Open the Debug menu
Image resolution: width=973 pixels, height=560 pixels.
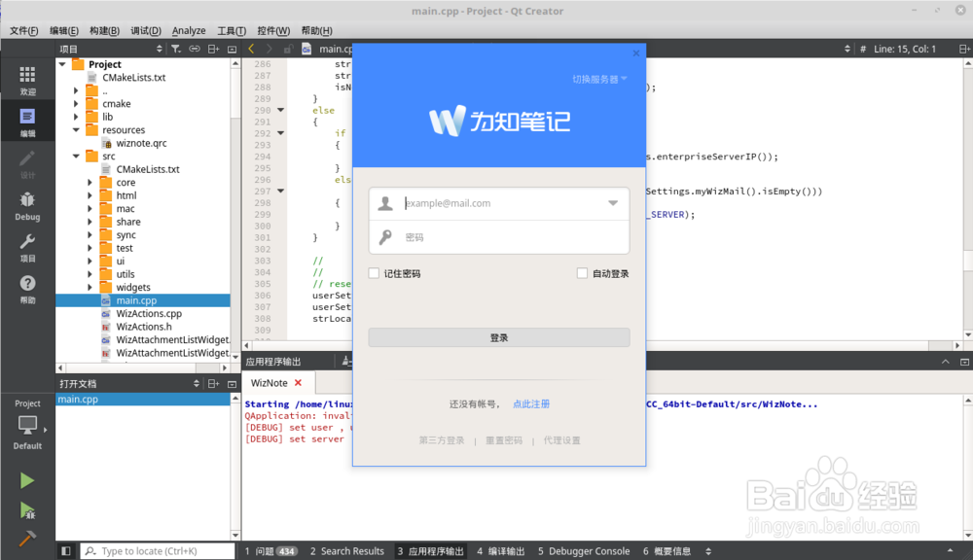[x=146, y=30]
